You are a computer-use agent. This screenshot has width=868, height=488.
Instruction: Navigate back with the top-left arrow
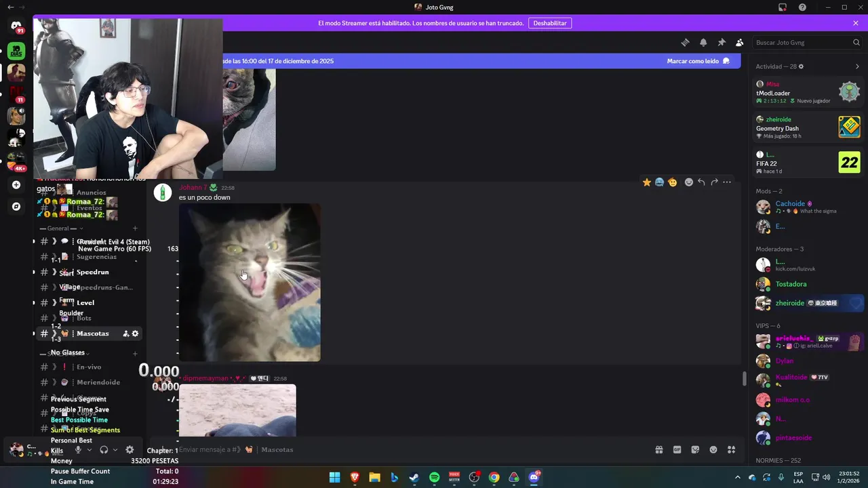[10, 7]
